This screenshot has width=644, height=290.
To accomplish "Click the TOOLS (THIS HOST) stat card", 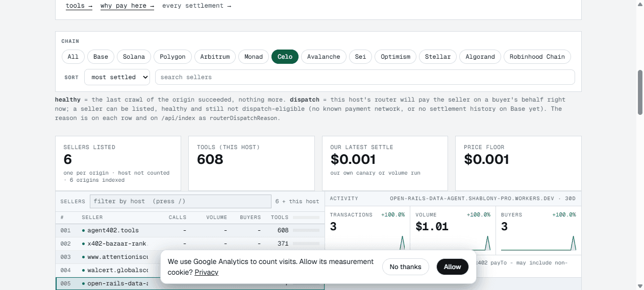I will (252, 163).
